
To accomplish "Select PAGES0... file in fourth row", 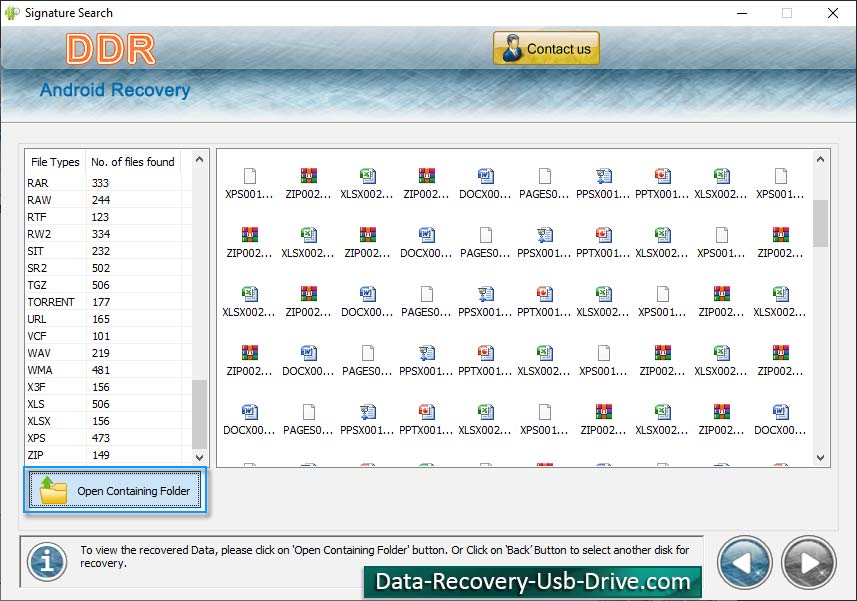I will (367, 361).
